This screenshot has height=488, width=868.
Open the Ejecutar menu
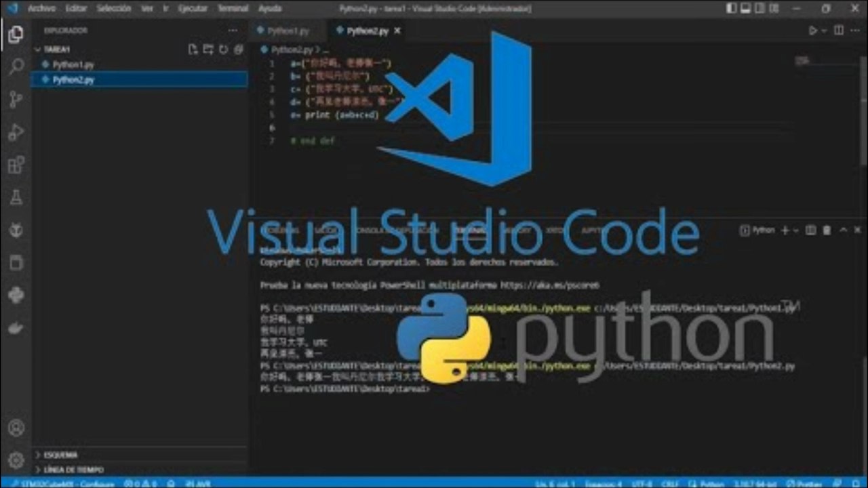[x=193, y=9]
